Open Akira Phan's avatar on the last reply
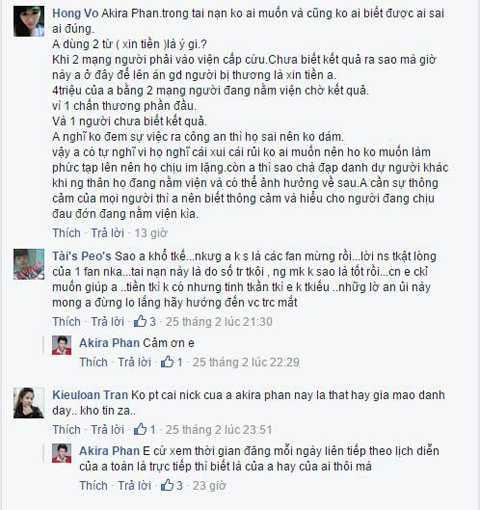The image size is (480, 510). (x=62, y=453)
